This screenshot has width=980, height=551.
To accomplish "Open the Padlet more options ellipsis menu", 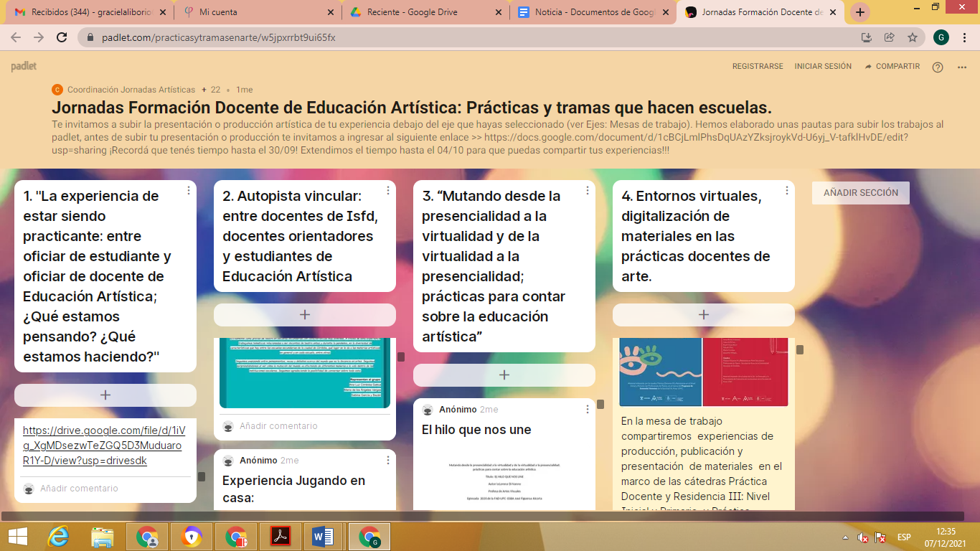I will pyautogui.click(x=962, y=67).
